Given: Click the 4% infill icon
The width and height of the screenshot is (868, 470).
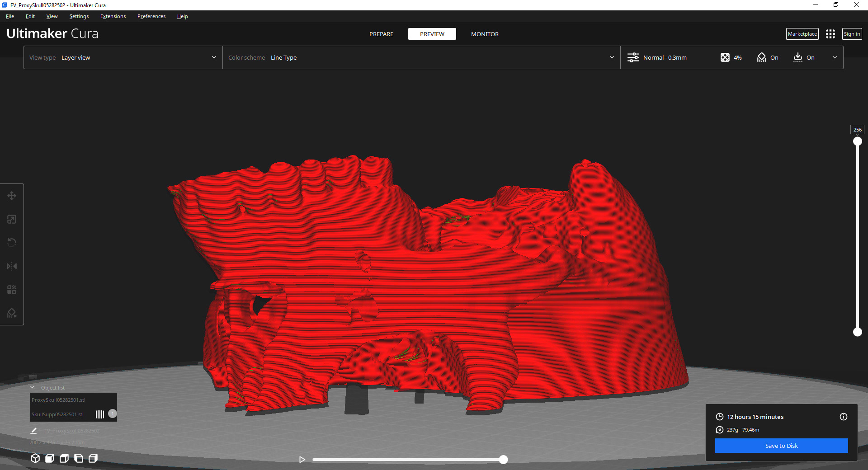Looking at the screenshot, I should 725,57.
